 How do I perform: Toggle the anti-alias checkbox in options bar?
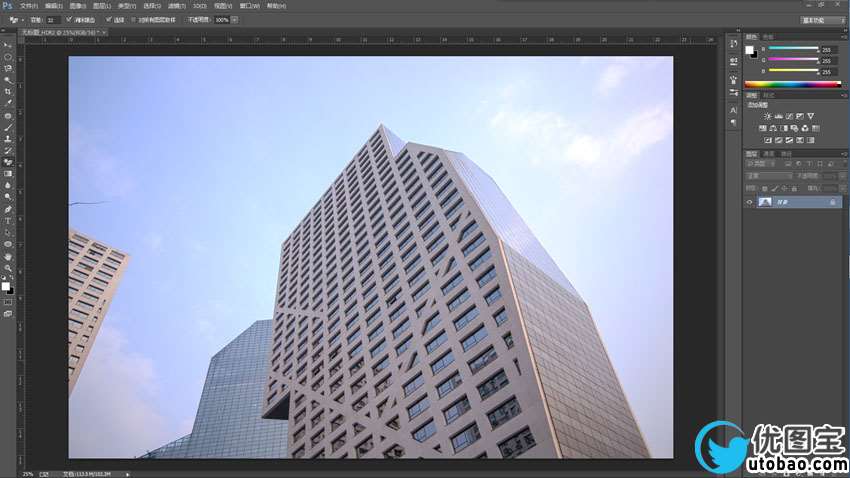(68, 19)
